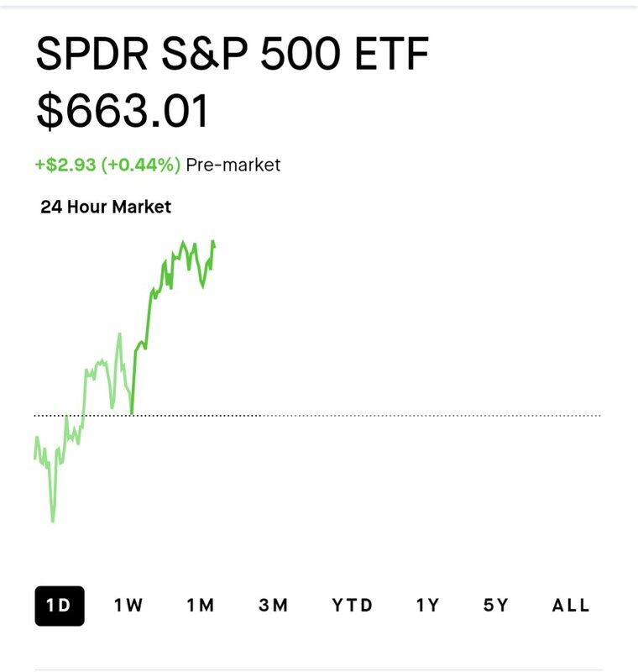Click the lowest dip on the chart line

53,522
